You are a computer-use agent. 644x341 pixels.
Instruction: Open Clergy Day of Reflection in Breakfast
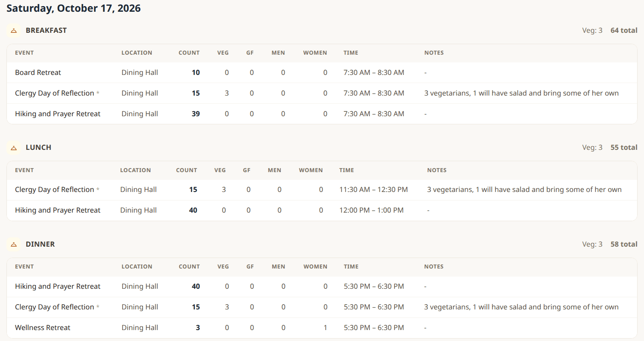55,93
